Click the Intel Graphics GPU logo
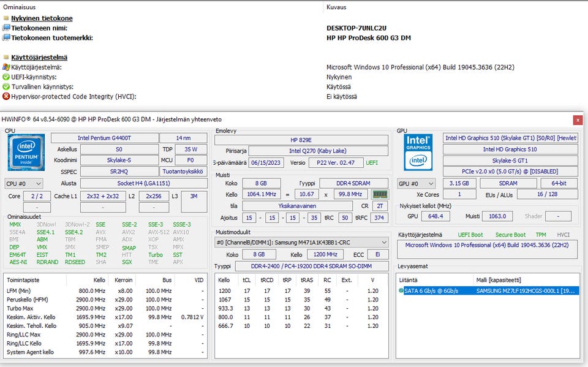The image size is (588, 367). coord(418,153)
